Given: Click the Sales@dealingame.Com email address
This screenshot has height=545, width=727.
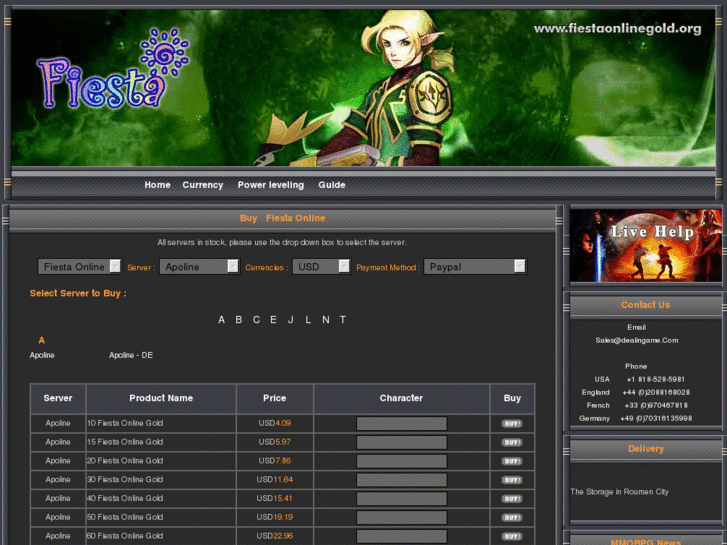Looking at the screenshot, I should 637,340.
